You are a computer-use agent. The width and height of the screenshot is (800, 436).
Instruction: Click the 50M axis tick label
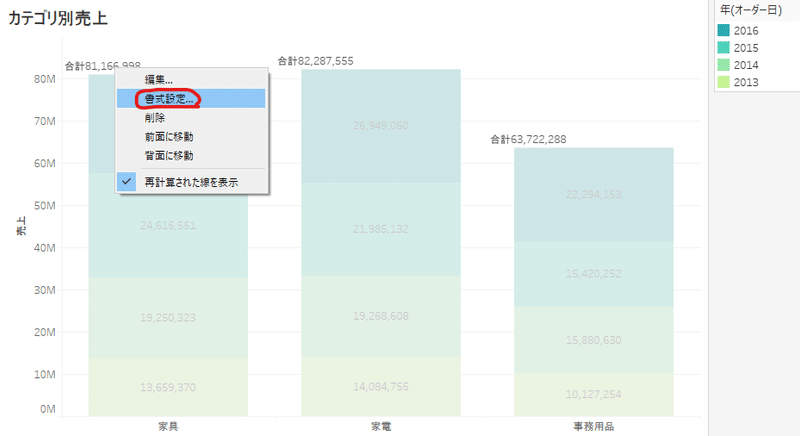[x=45, y=206]
